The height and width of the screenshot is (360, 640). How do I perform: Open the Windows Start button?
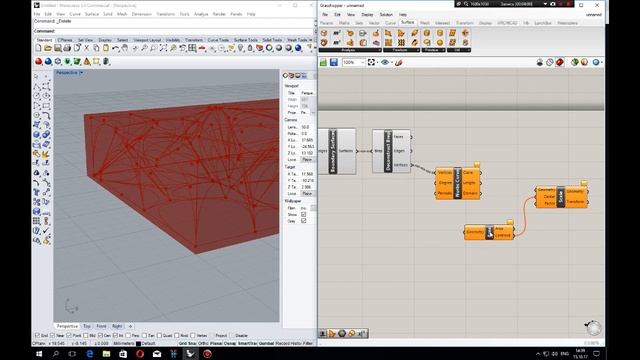[39, 353]
